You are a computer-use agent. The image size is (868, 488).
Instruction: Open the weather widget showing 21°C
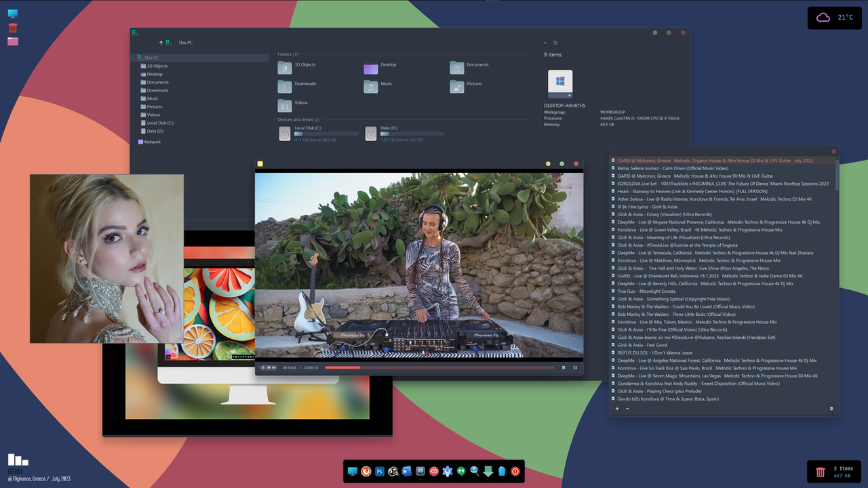[834, 18]
